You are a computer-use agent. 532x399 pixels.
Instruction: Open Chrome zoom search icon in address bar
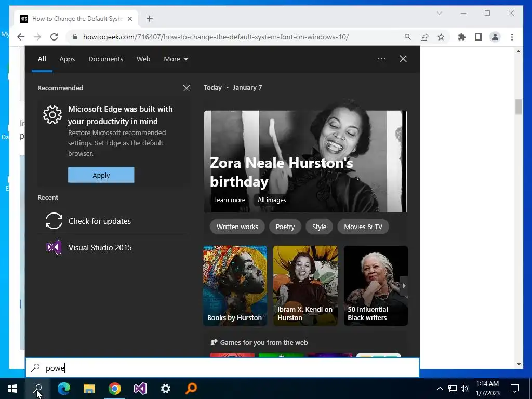point(408,37)
